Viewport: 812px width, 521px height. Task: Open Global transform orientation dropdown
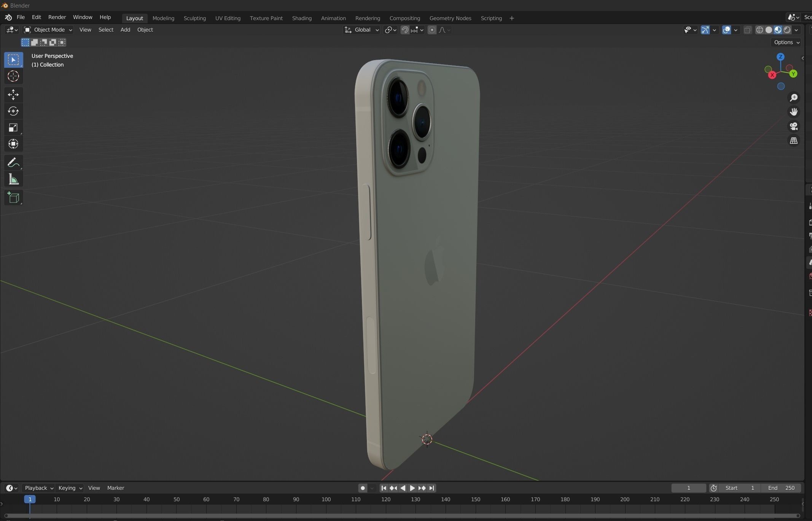[362, 30]
